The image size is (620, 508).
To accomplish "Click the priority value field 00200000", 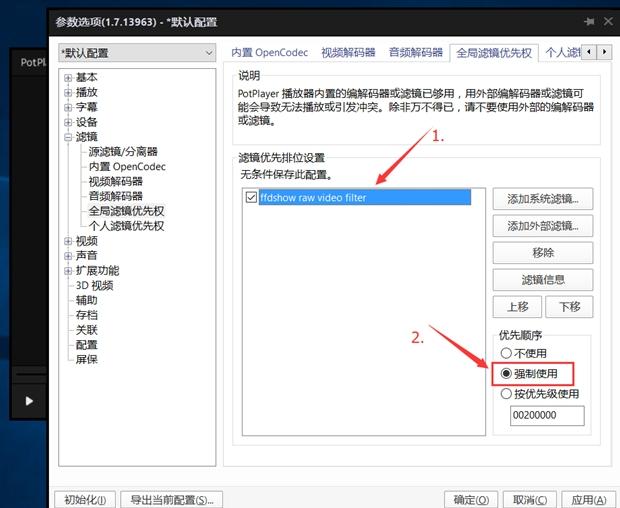I will click(x=547, y=415).
